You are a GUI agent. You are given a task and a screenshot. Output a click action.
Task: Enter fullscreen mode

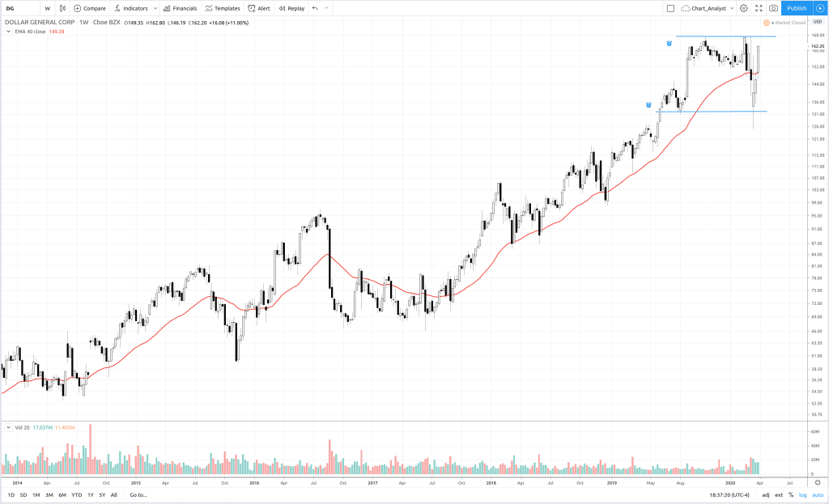(x=759, y=8)
